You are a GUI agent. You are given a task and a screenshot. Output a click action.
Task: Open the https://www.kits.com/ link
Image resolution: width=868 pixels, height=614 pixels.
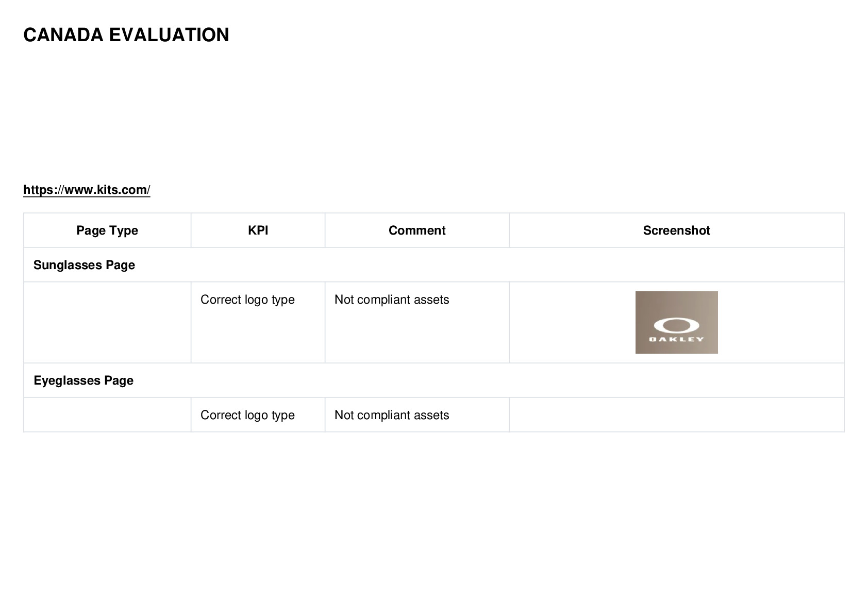(87, 190)
